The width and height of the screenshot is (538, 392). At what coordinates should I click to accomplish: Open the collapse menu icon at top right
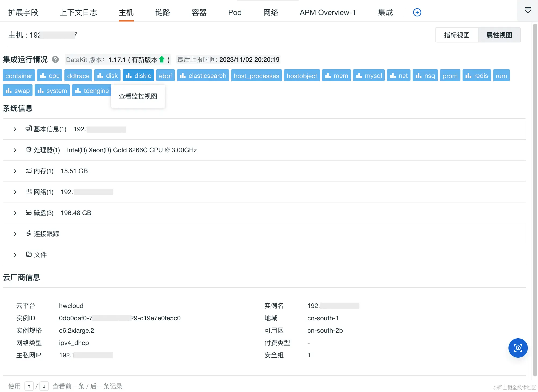pyautogui.click(x=528, y=10)
